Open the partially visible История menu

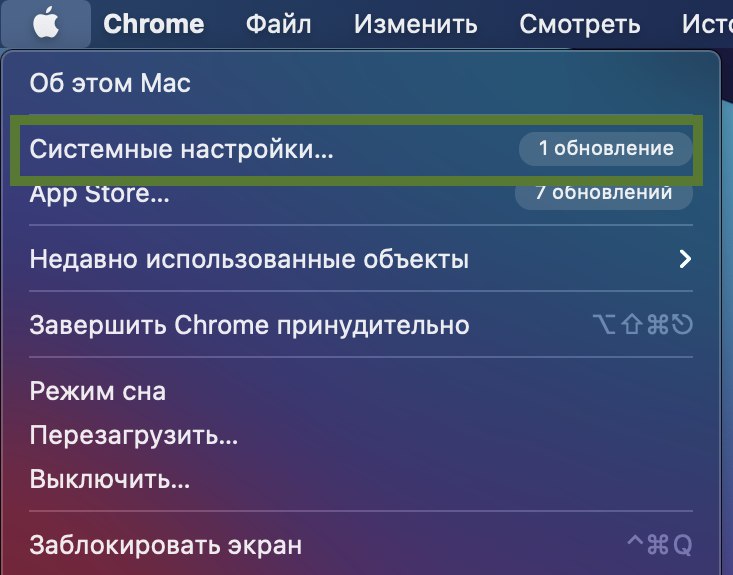pyautogui.click(x=707, y=24)
